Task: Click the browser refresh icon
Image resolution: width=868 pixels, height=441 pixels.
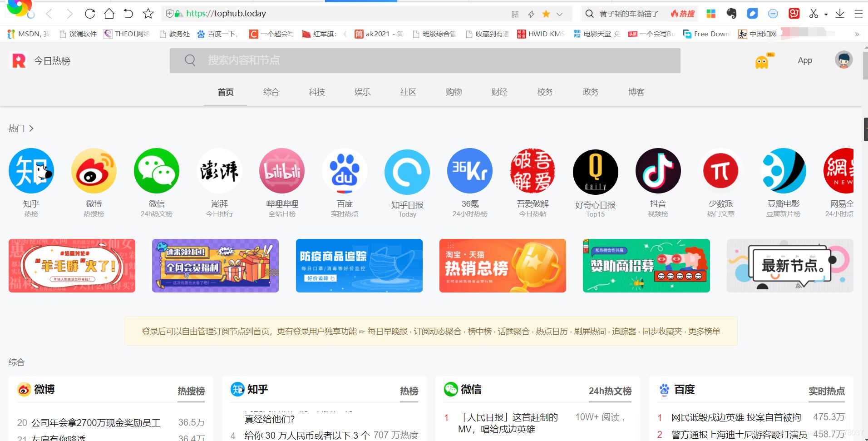Action: pyautogui.click(x=89, y=14)
